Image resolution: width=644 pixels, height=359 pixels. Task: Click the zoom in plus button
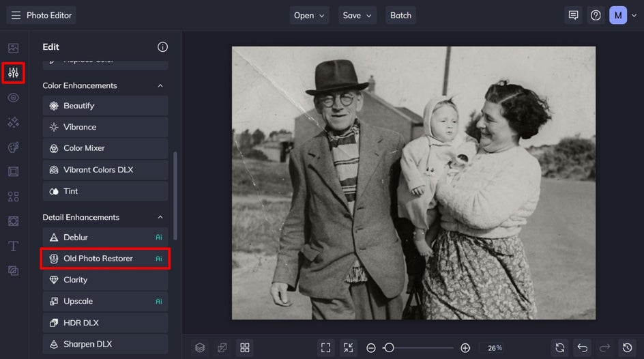click(x=465, y=348)
